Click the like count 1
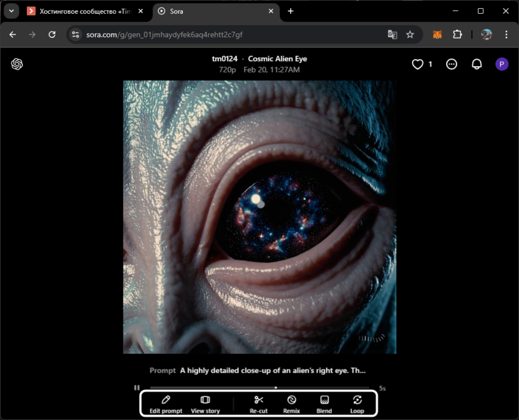Image resolution: width=519 pixels, height=420 pixels. tap(430, 64)
